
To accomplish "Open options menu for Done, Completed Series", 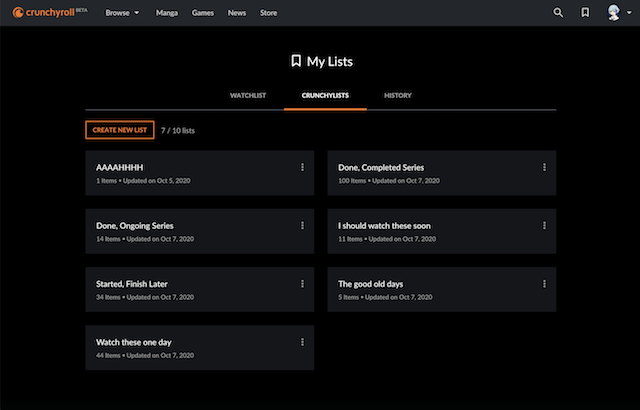I will coord(544,167).
